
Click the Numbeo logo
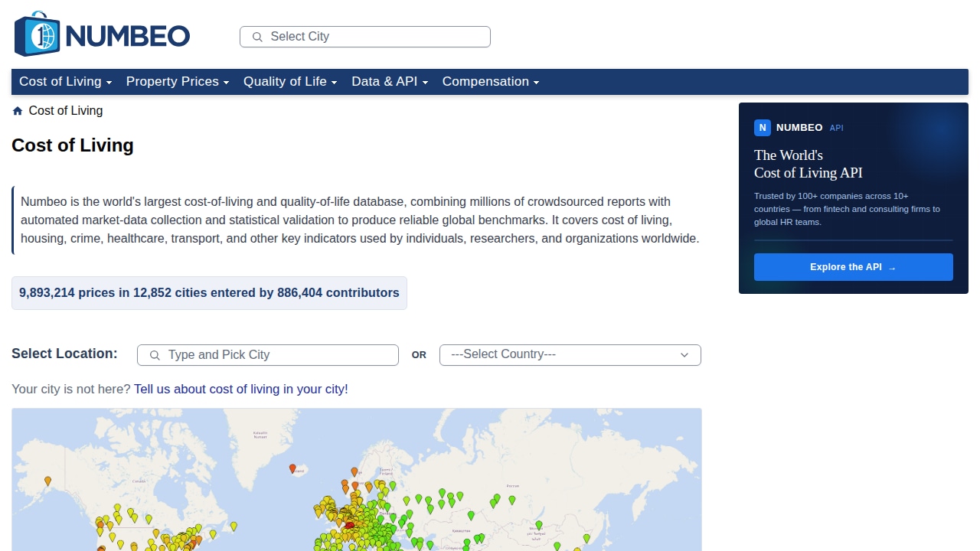pos(102,35)
